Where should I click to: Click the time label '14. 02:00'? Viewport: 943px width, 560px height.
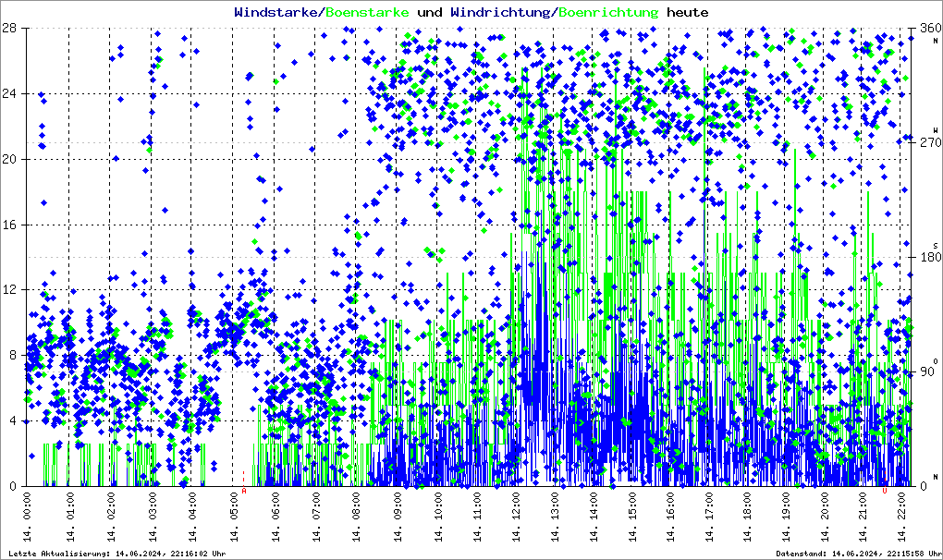point(110,517)
